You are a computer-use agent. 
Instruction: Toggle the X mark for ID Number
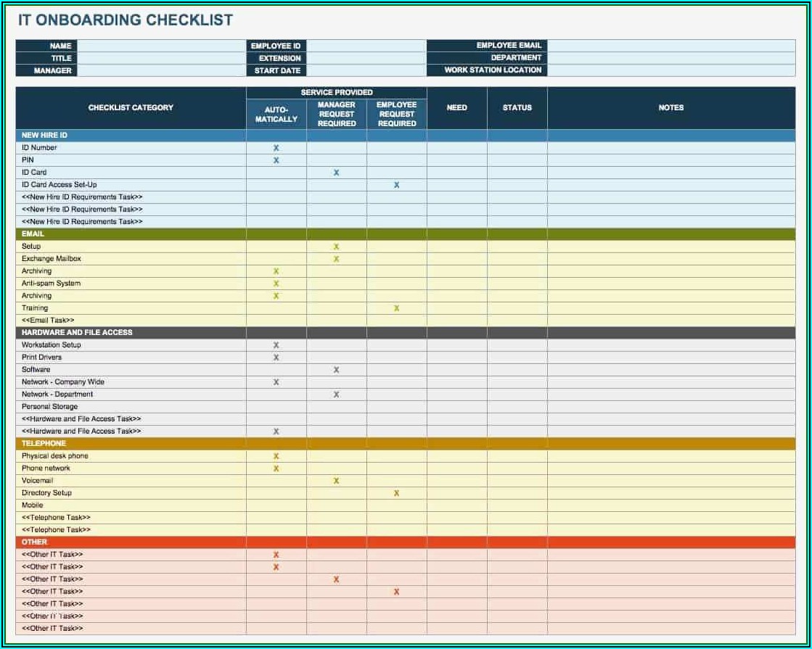pos(276,148)
